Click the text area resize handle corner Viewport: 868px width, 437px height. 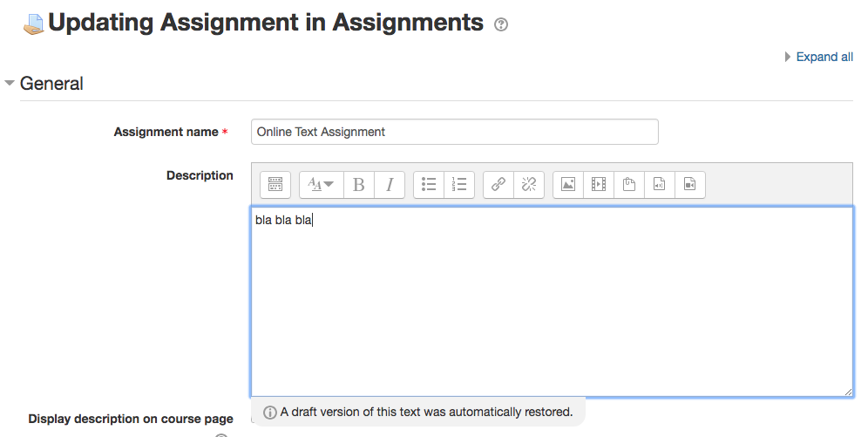[848, 392]
